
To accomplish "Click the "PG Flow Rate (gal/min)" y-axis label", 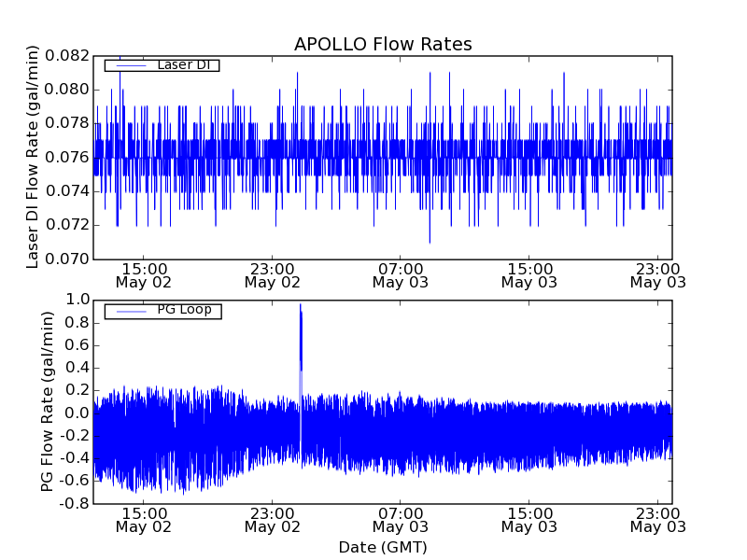I will [x=48, y=401].
